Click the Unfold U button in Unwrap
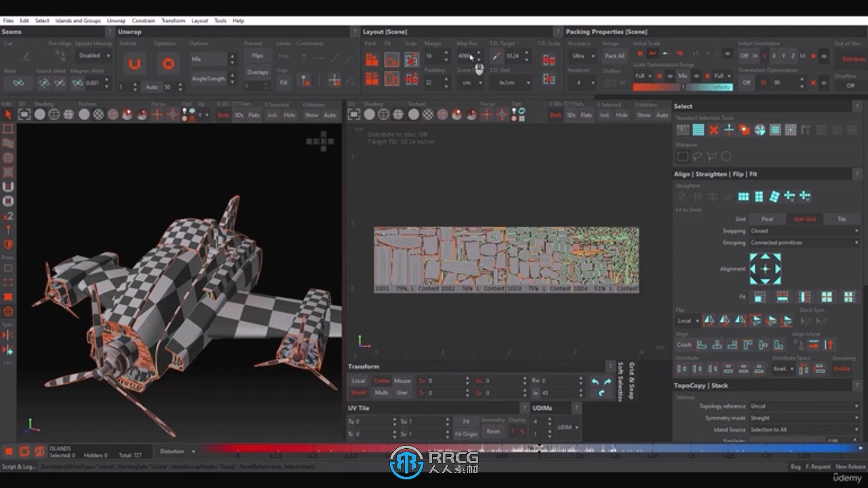868x488 pixels. tap(134, 64)
